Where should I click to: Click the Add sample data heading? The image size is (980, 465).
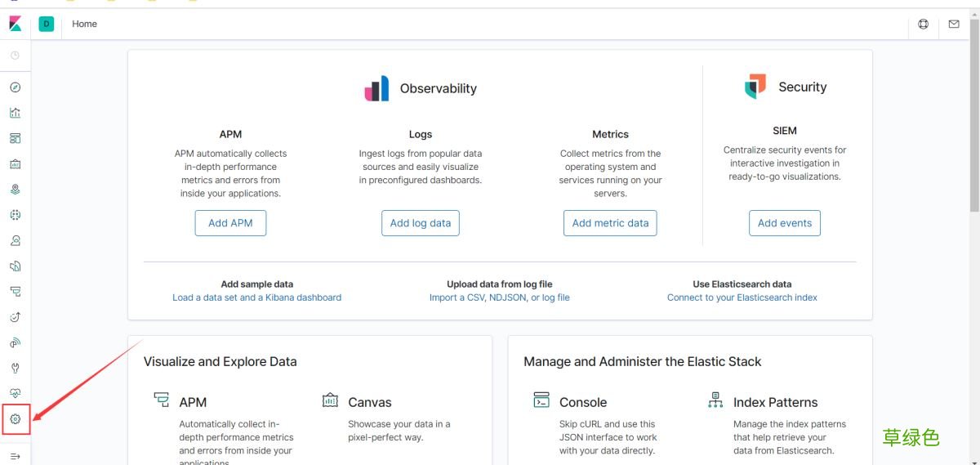tap(256, 284)
